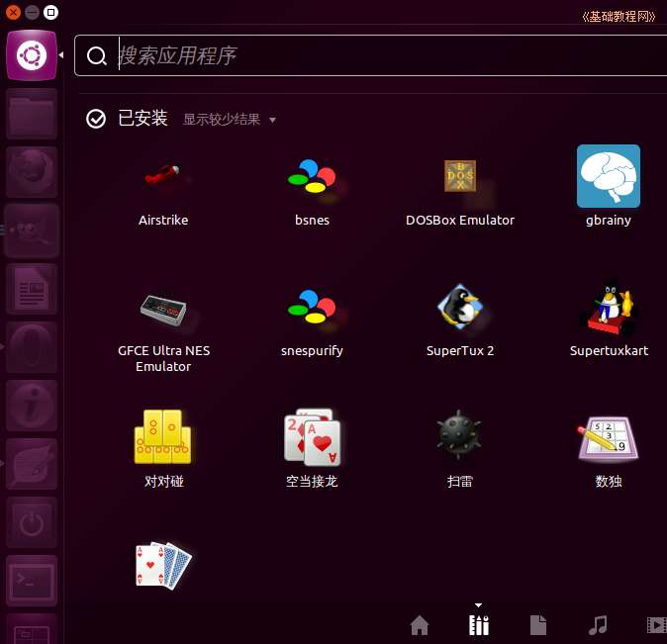The width and height of the screenshot is (667, 644).
Task: Launch the Airstrike game icon
Action: 163,175
